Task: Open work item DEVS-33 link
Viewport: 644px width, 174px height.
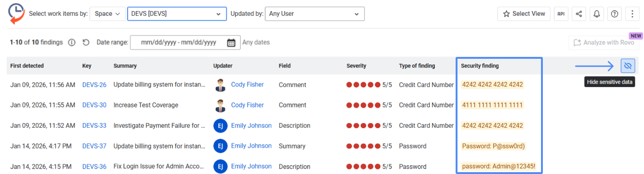Action: click(x=94, y=125)
